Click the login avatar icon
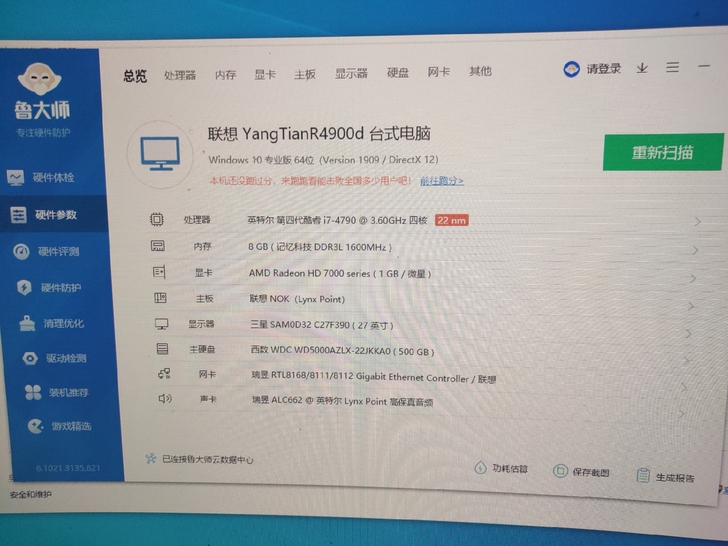Viewport: 728px width, 546px height. 572,69
